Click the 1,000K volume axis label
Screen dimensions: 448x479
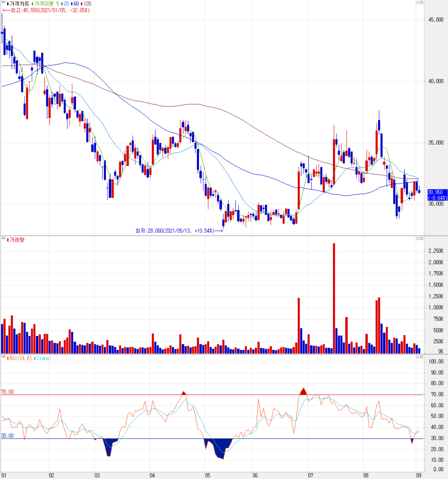[436, 307]
